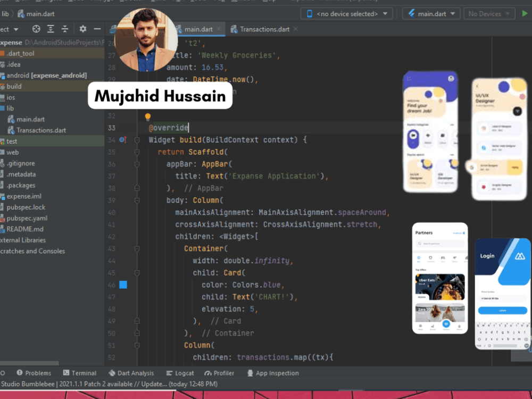Switch to the Transactions.dart editor tab

pos(264,30)
